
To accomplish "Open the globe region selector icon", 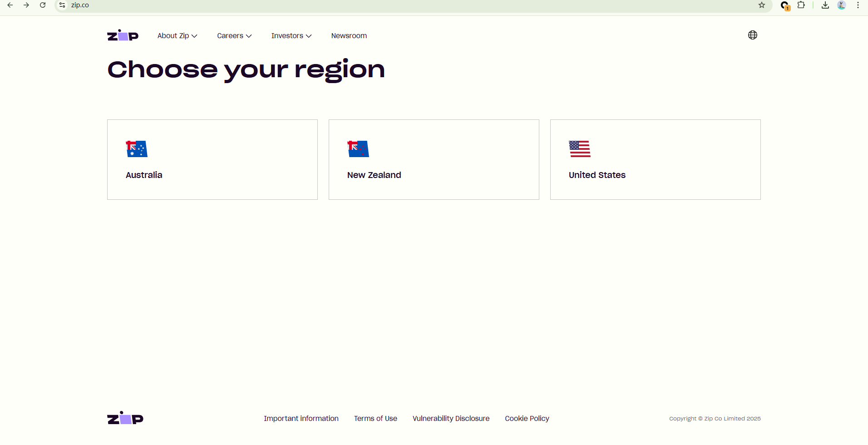I will pyautogui.click(x=752, y=35).
